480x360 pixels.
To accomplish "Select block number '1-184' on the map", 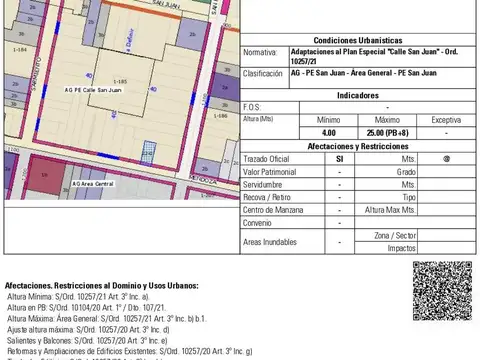I will (20, 50).
